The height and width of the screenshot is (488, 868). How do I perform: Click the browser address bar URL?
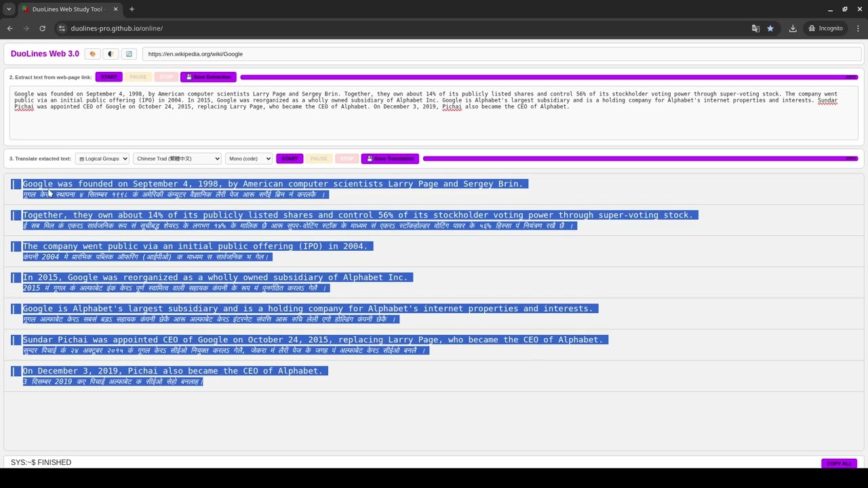point(117,28)
